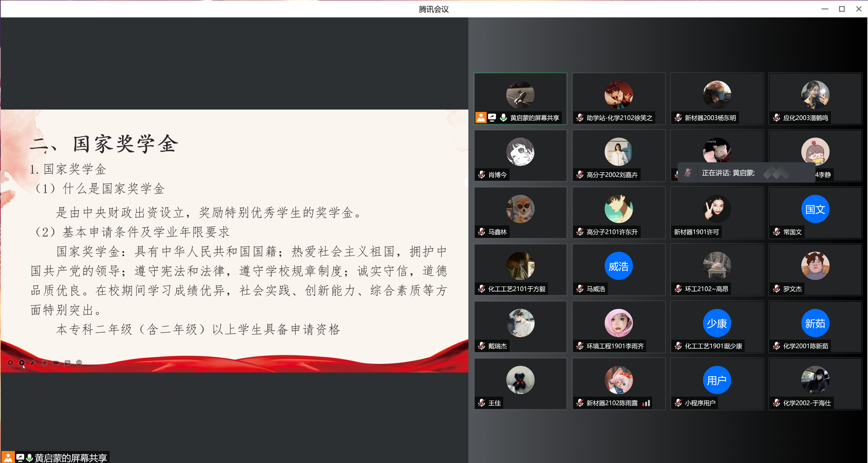Click the screen-share icon on 黄启蒙's tile

coord(492,118)
